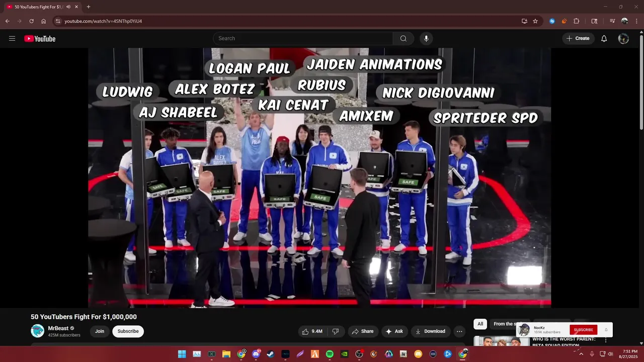Open the orange extension icon
The height and width of the screenshot is (362, 644).
[x=564, y=21]
